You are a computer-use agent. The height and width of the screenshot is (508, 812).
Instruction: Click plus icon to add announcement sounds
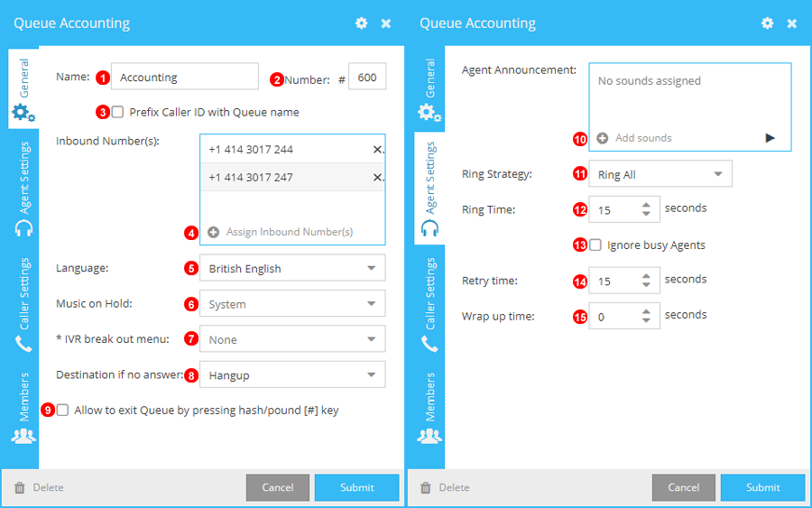click(x=602, y=138)
